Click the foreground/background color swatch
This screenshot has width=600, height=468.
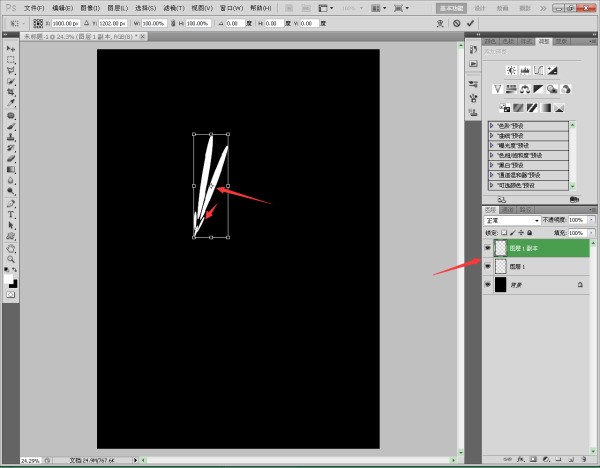[11, 279]
